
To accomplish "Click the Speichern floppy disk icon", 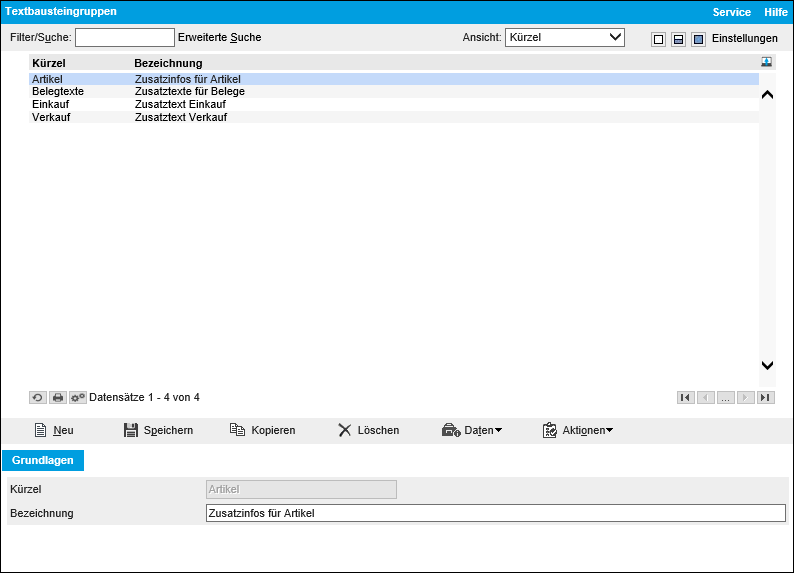I will point(130,430).
